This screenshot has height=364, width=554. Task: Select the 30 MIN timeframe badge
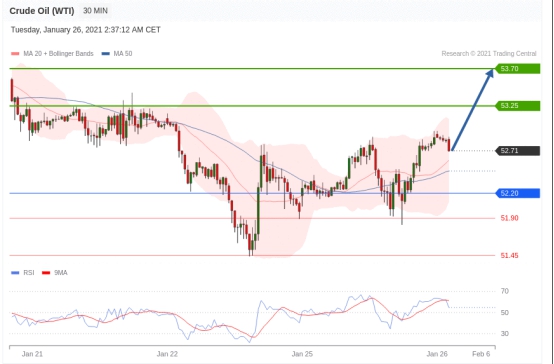click(x=95, y=11)
